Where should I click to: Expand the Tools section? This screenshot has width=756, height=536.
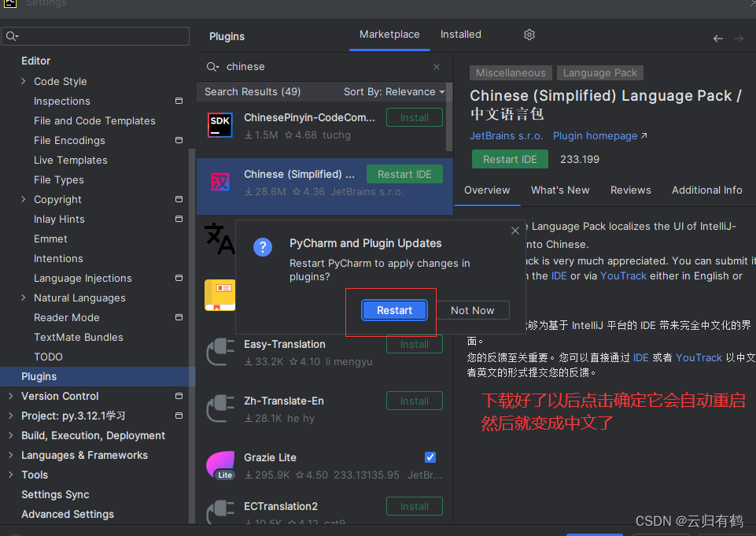tap(10, 475)
